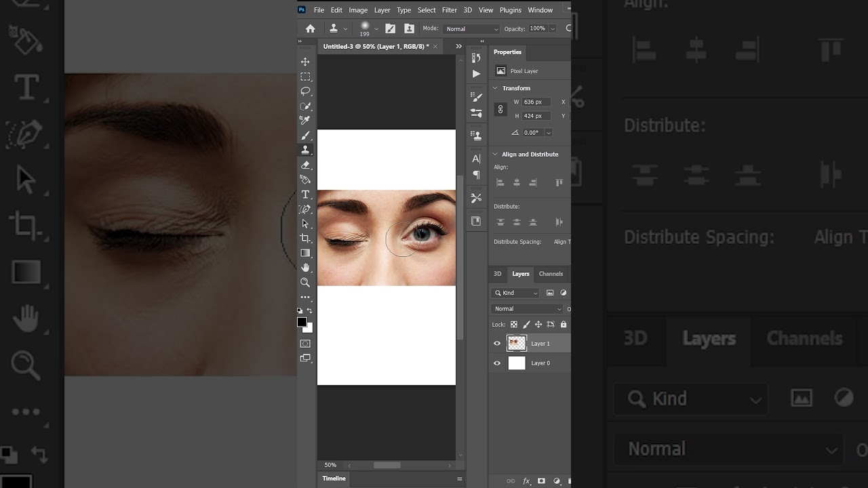Open the Filter menu
The width and height of the screenshot is (868, 488).
pos(450,10)
